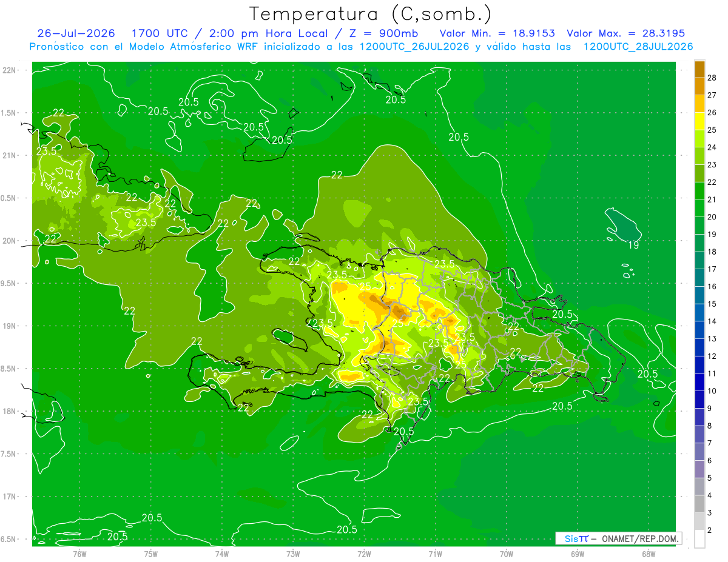Image resolution: width=728 pixels, height=562 pixels.
Task: Click the legend value label '5'
Action: tap(710, 478)
